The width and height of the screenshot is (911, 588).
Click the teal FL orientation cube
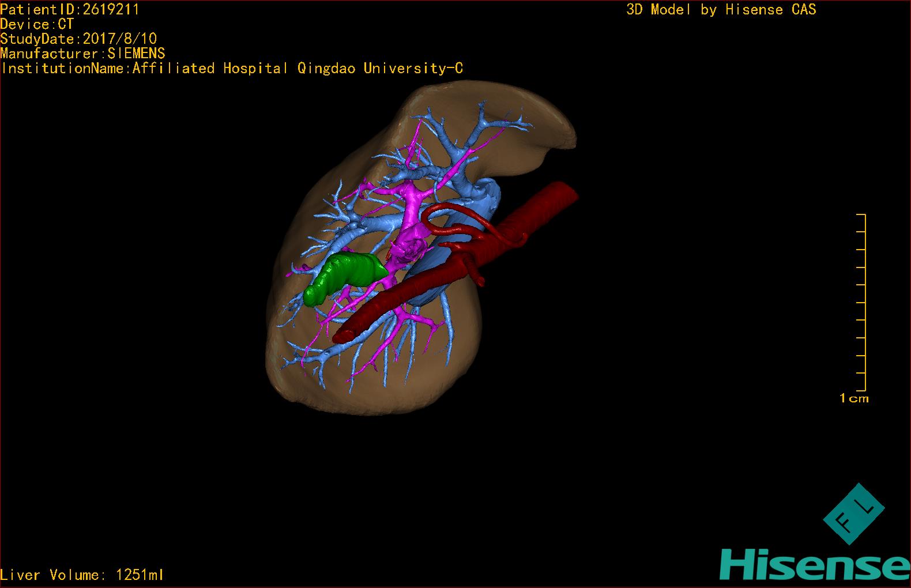853,514
